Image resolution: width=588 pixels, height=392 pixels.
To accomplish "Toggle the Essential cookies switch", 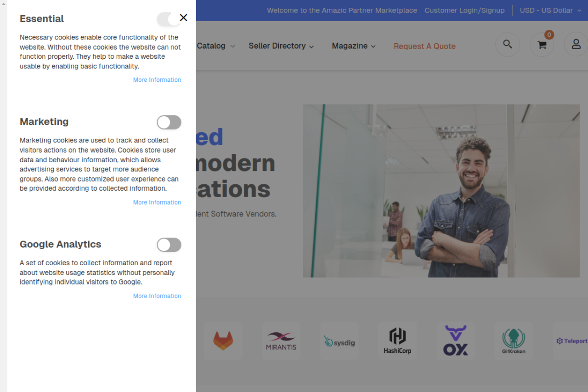I will click(x=169, y=19).
